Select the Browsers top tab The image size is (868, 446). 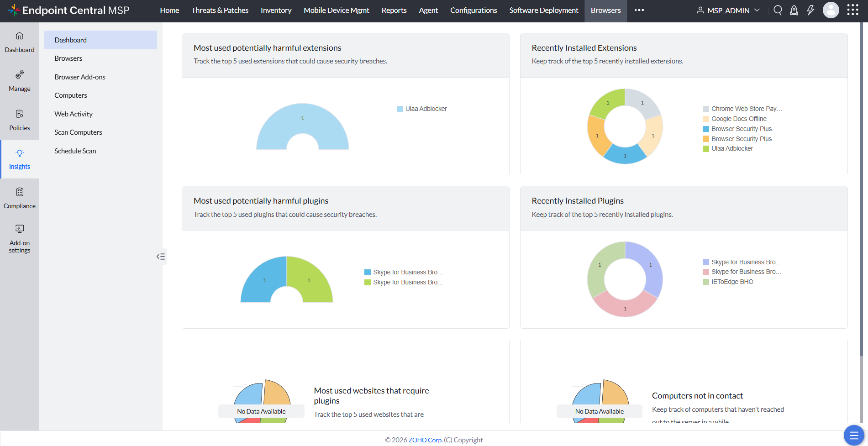605,10
